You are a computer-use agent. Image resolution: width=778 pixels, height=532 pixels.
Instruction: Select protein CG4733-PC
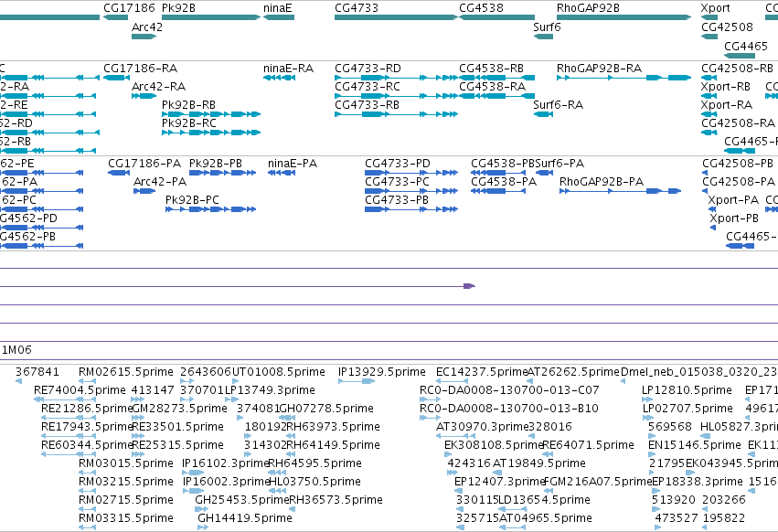[397, 182]
